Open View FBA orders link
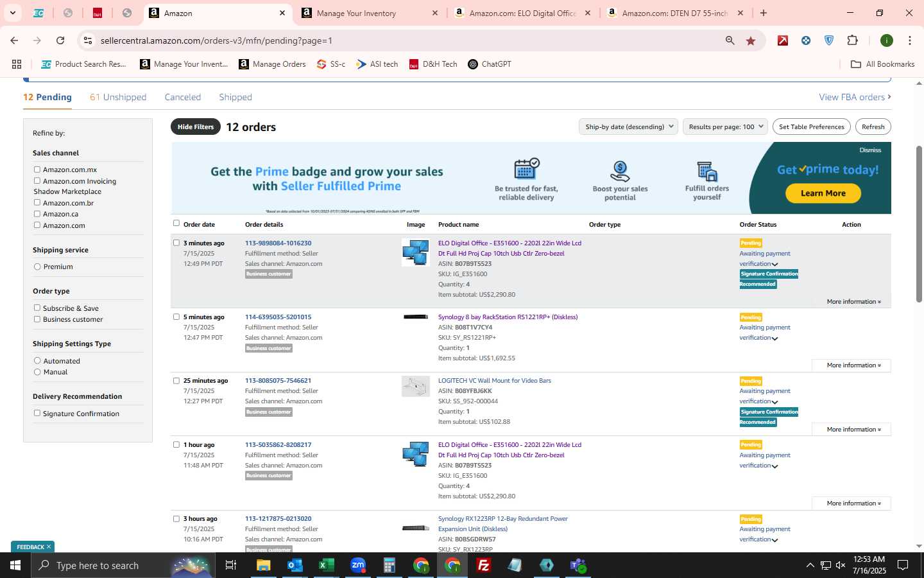 (x=855, y=97)
